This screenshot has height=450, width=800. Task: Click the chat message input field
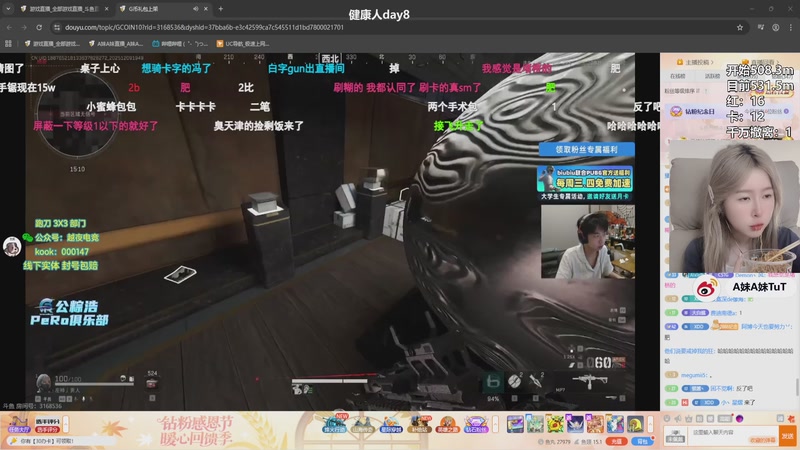pyautogui.click(x=732, y=435)
